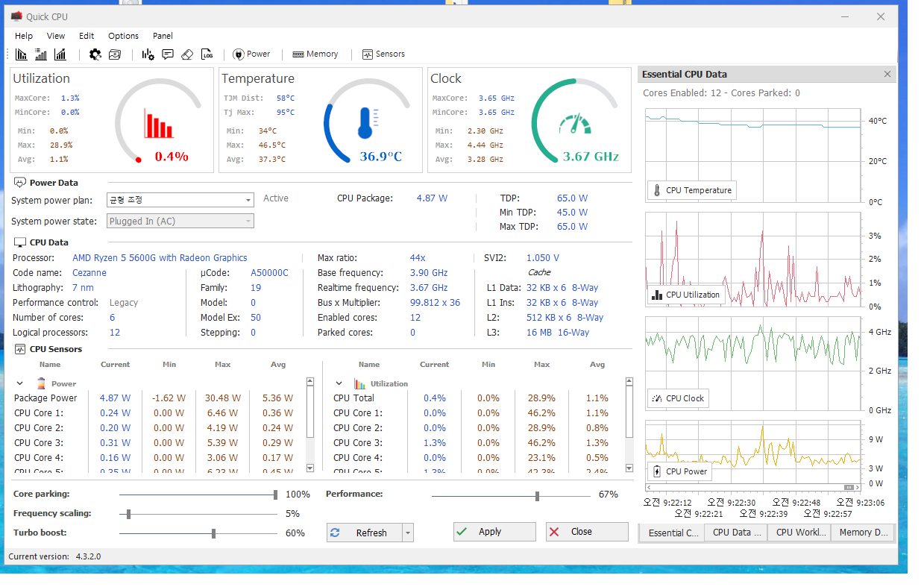The height and width of the screenshot is (587, 924).
Task: Click the CPU Data monitor icon
Action: (20, 242)
